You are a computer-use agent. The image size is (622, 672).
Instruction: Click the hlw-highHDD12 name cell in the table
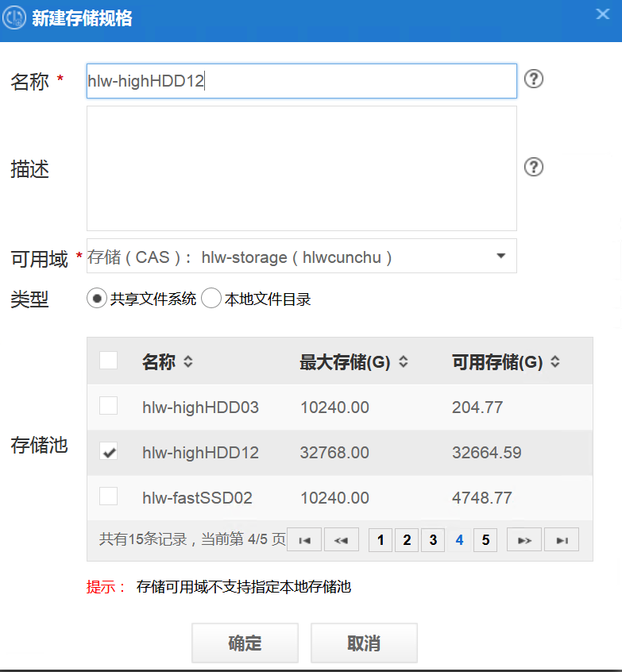tap(201, 453)
